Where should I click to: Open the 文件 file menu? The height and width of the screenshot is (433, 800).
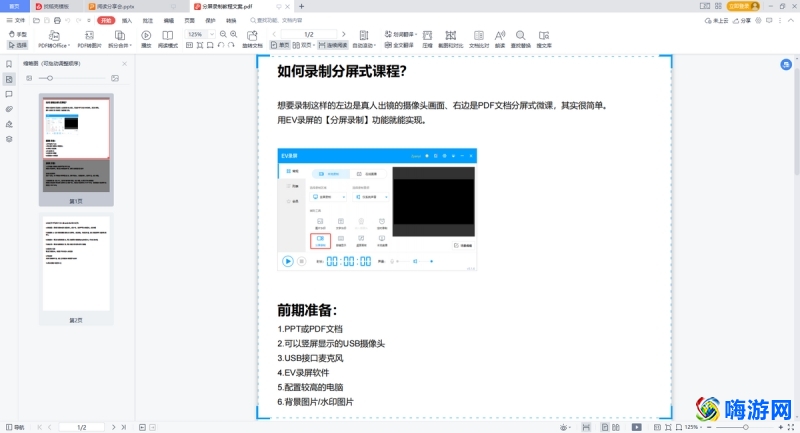[16, 20]
